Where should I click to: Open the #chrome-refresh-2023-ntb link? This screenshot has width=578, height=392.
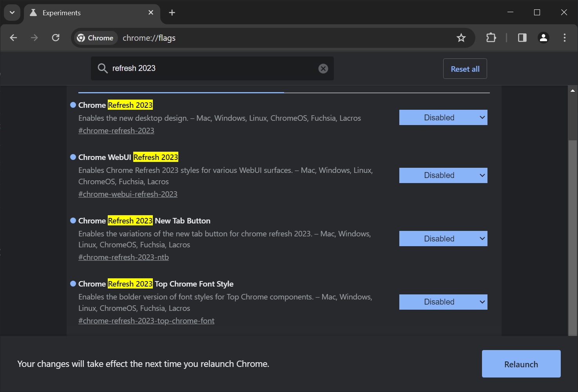click(123, 257)
